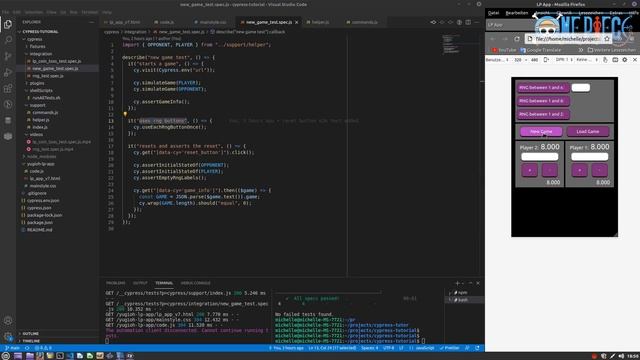Open the Search view in the activity bar

click(x=8, y=40)
